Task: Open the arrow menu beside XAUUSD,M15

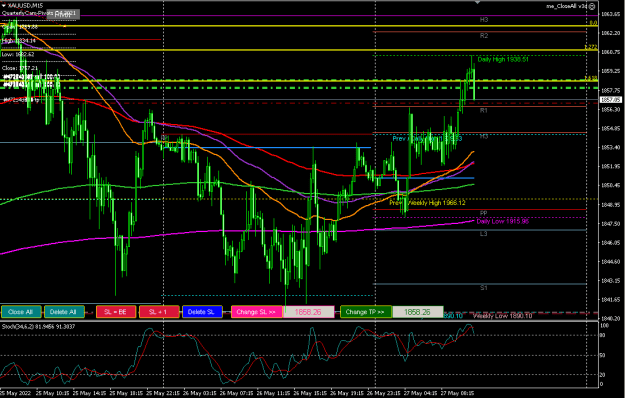Action: click(4, 6)
